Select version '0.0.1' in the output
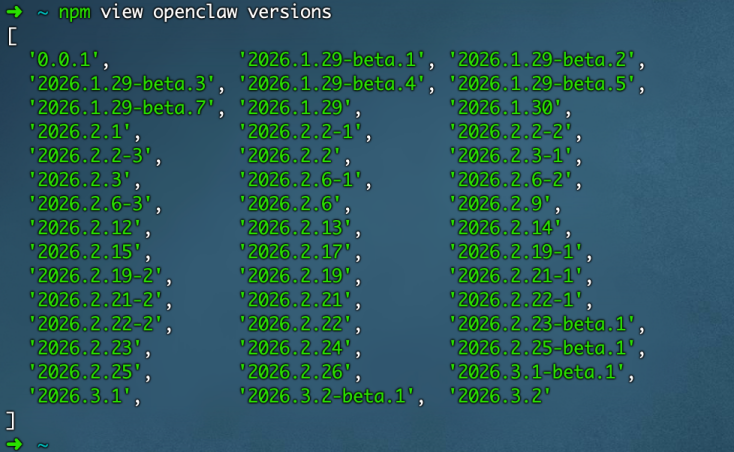The width and height of the screenshot is (734, 452). (64, 60)
